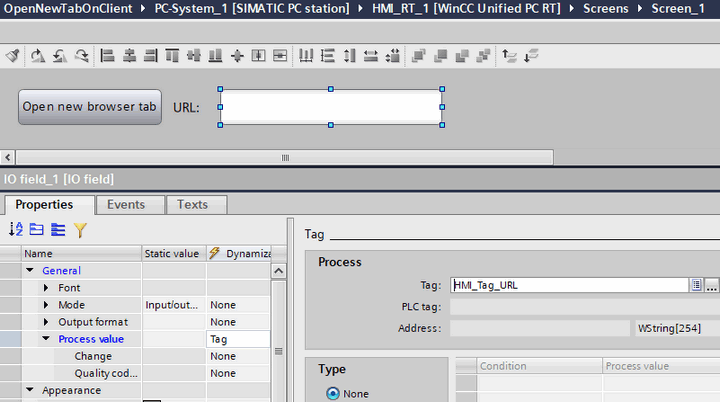Open breadcrumb arrow after OpenNewTabOnClient

tap(143, 9)
